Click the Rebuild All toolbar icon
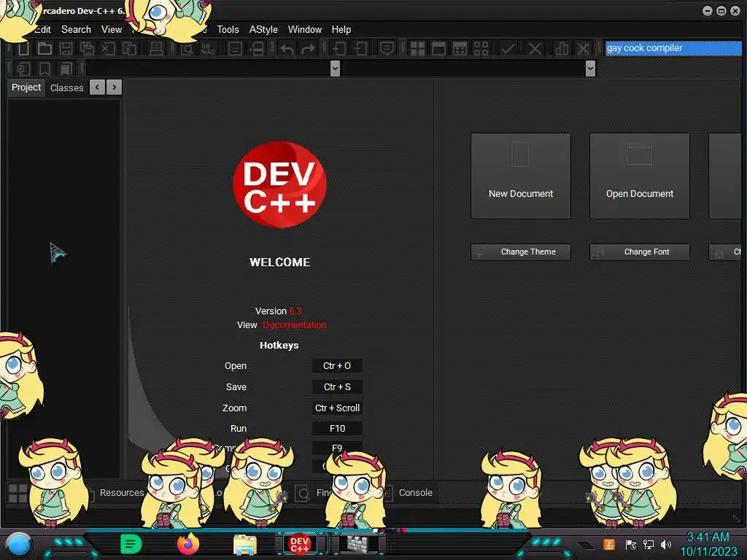The image size is (747, 560). coord(481,48)
